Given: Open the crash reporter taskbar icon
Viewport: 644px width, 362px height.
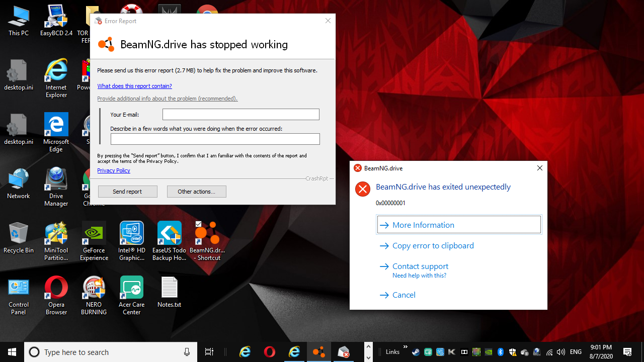Looking at the screenshot, I should pos(344,352).
